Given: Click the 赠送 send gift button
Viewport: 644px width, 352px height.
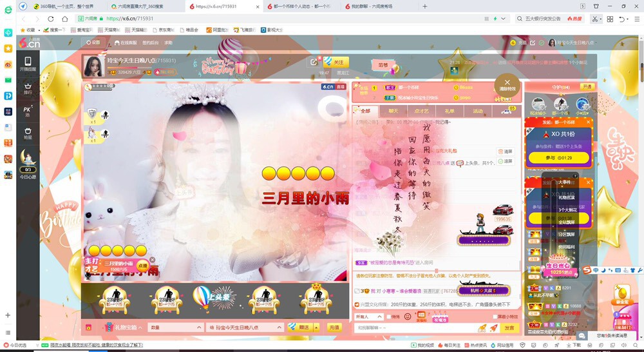Looking at the screenshot, I should (300, 328).
